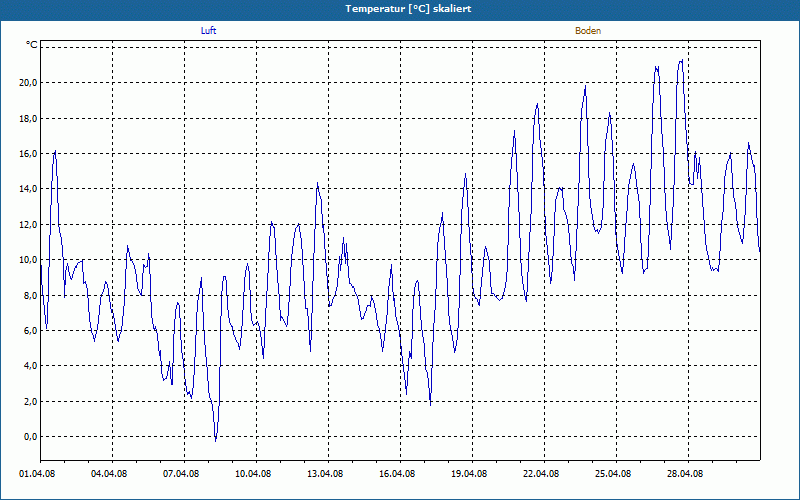
Task: Click the 01.04.08 date label
Action: coord(37,475)
